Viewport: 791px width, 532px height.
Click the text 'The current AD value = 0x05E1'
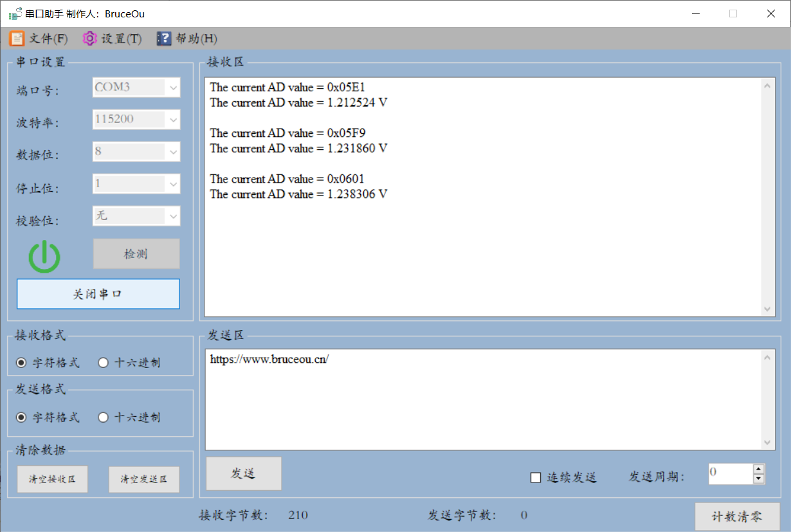[x=288, y=87]
